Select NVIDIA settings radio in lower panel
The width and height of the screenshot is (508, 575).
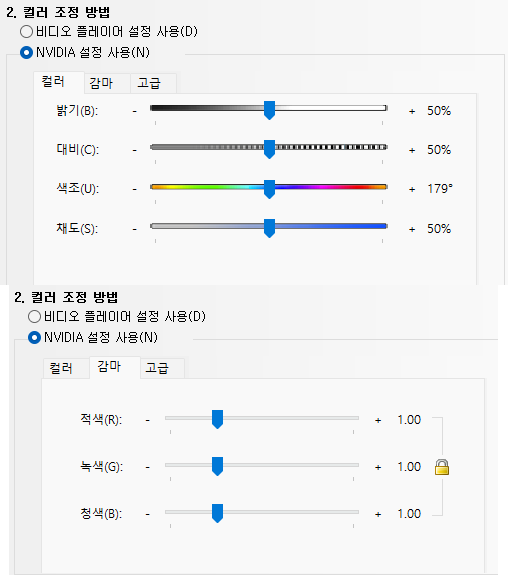34,337
